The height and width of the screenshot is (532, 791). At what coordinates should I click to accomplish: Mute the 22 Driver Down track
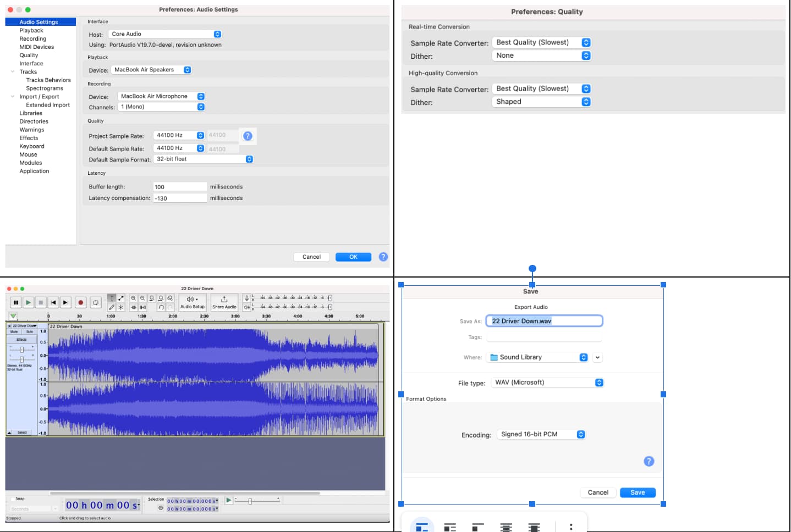[13, 332]
